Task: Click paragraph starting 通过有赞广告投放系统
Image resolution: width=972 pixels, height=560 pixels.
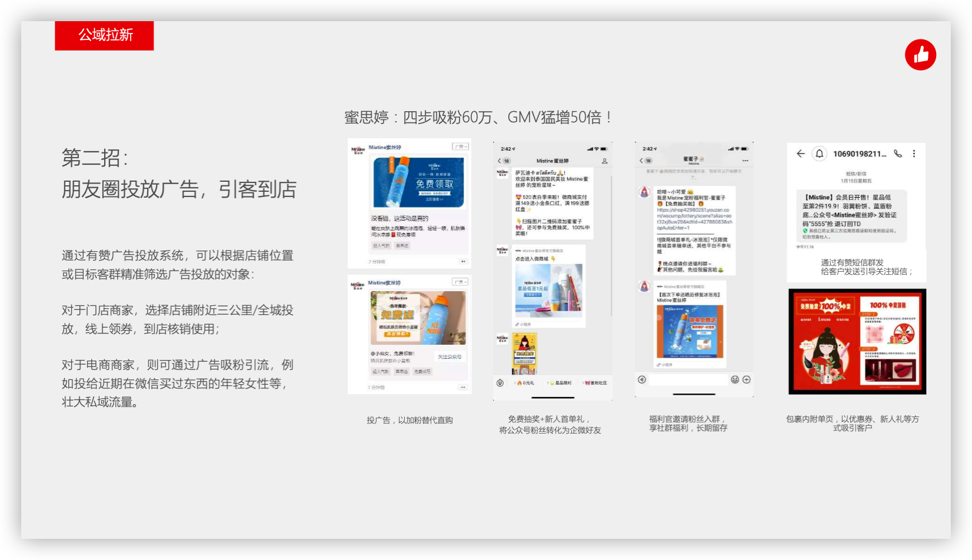Action: coord(178,265)
